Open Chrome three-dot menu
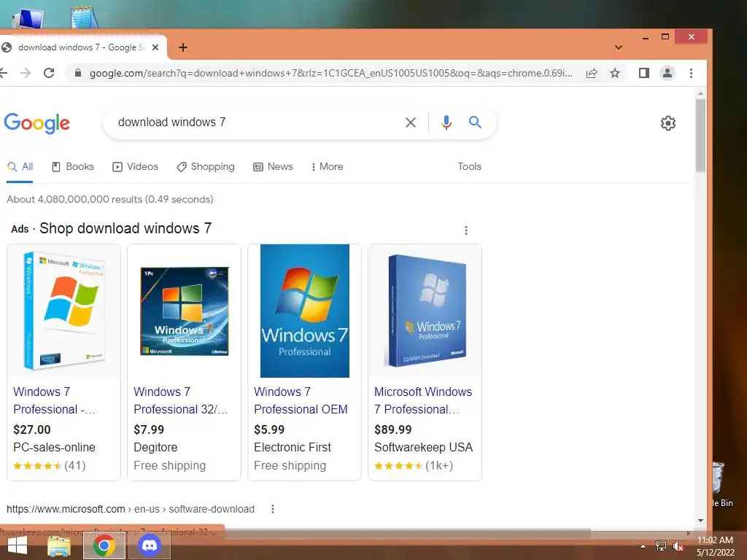 click(x=691, y=73)
